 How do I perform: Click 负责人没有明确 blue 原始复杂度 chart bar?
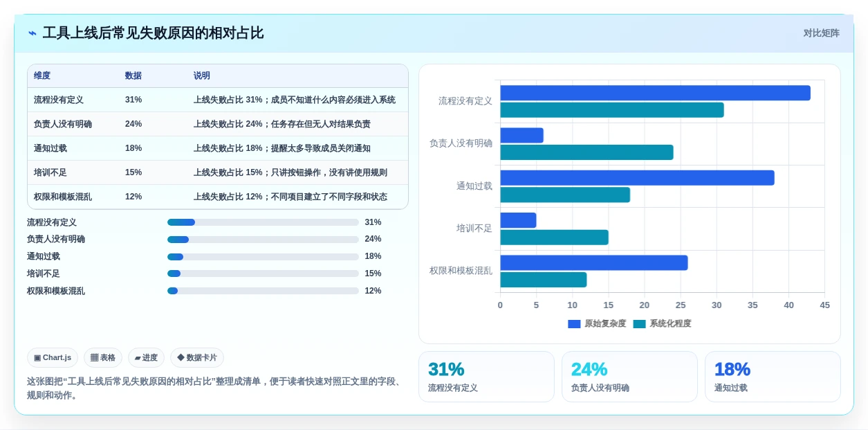click(x=521, y=135)
